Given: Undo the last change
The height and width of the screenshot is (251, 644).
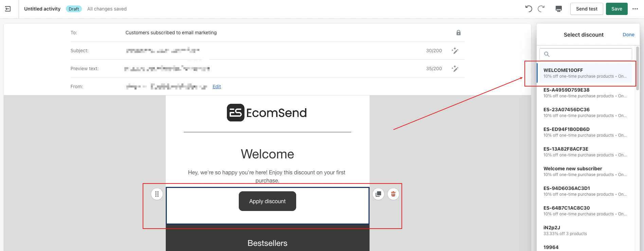Looking at the screenshot, I should (529, 9).
